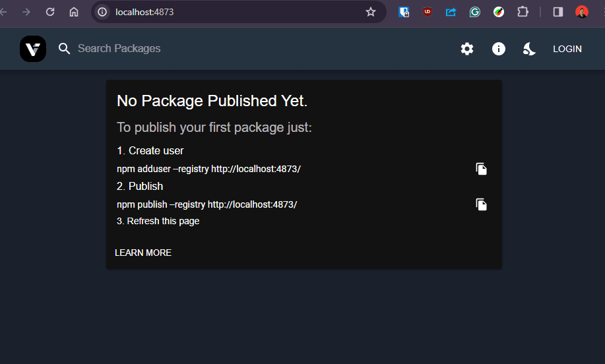Click the LOGIN button

pos(567,49)
